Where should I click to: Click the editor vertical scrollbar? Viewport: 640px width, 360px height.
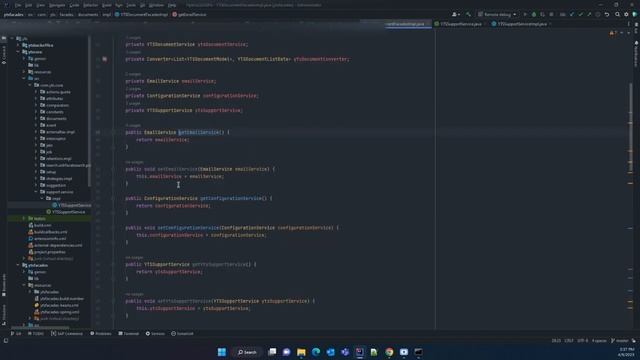click(630, 127)
